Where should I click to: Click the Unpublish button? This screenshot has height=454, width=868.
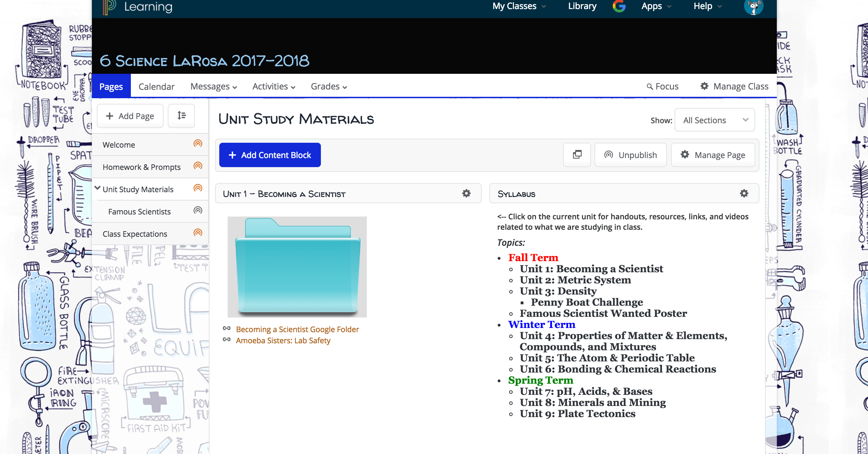coord(630,155)
